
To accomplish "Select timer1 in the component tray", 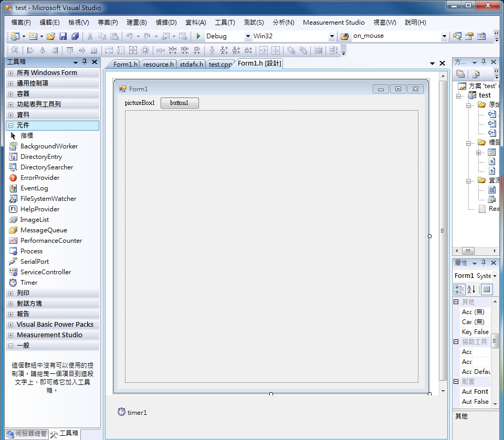I will click(x=132, y=413).
